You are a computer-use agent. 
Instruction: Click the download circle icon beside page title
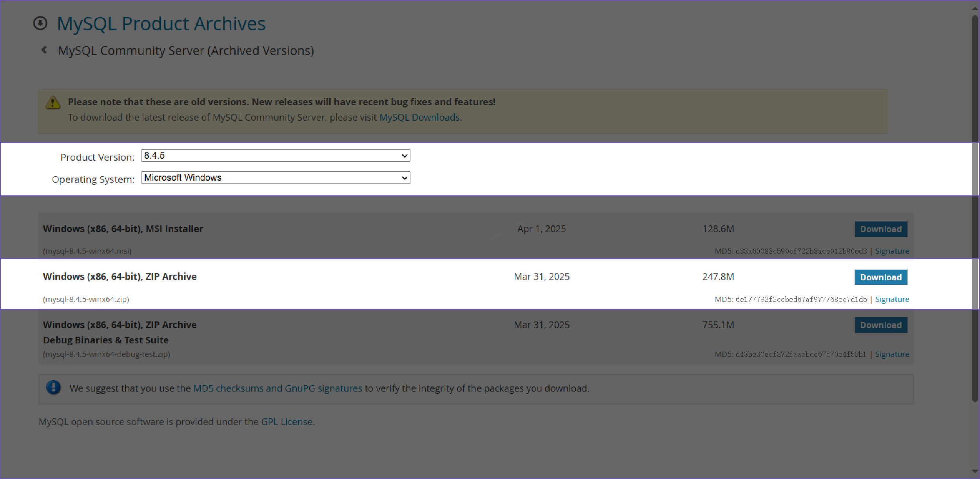(x=40, y=23)
